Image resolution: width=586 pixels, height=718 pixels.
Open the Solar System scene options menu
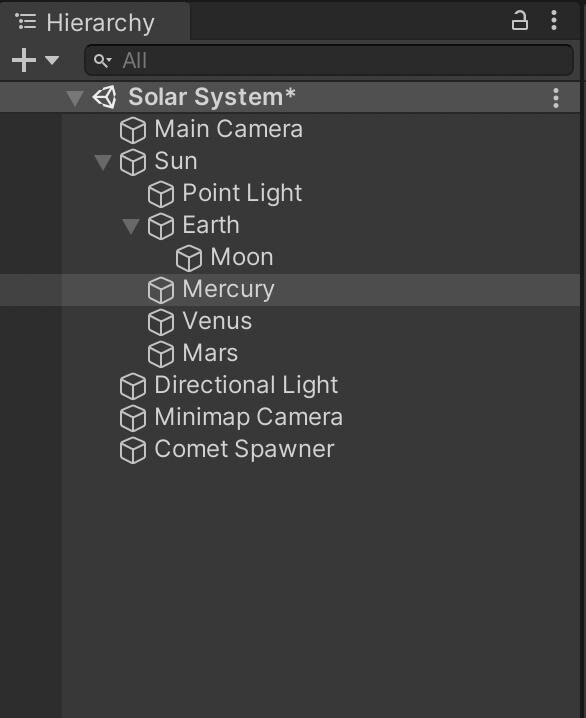[556, 98]
